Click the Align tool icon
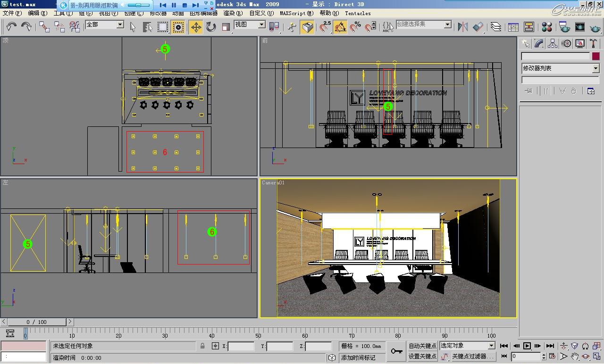 tap(478, 27)
